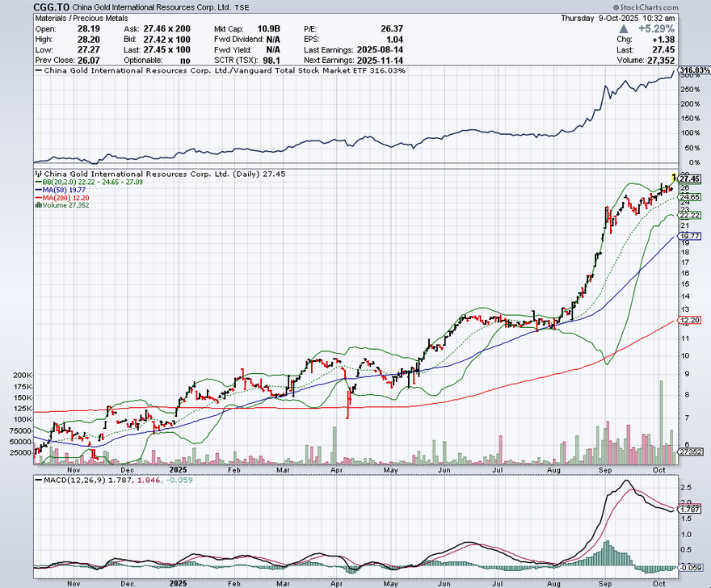Click the red MA(200) legend line marker
711x588 pixels.
point(37,198)
